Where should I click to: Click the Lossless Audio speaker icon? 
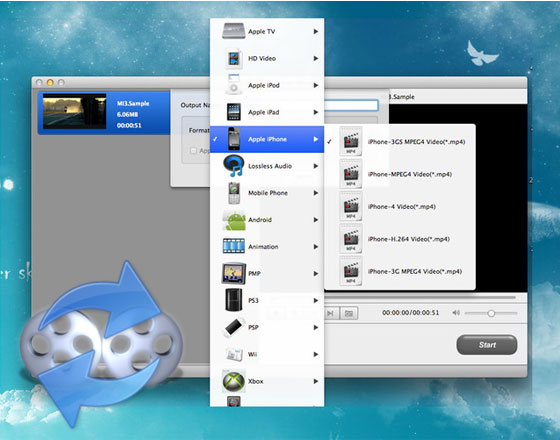tap(234, 166)
